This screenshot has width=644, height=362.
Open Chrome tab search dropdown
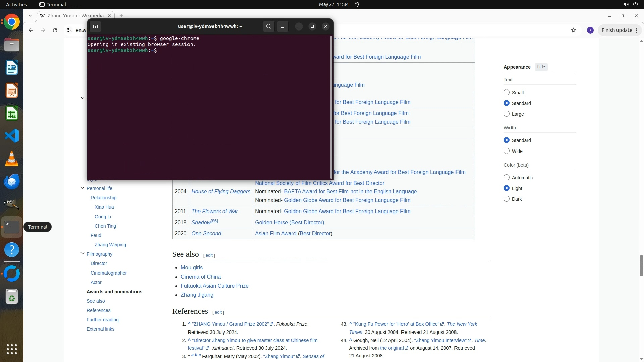click(30, 16)
